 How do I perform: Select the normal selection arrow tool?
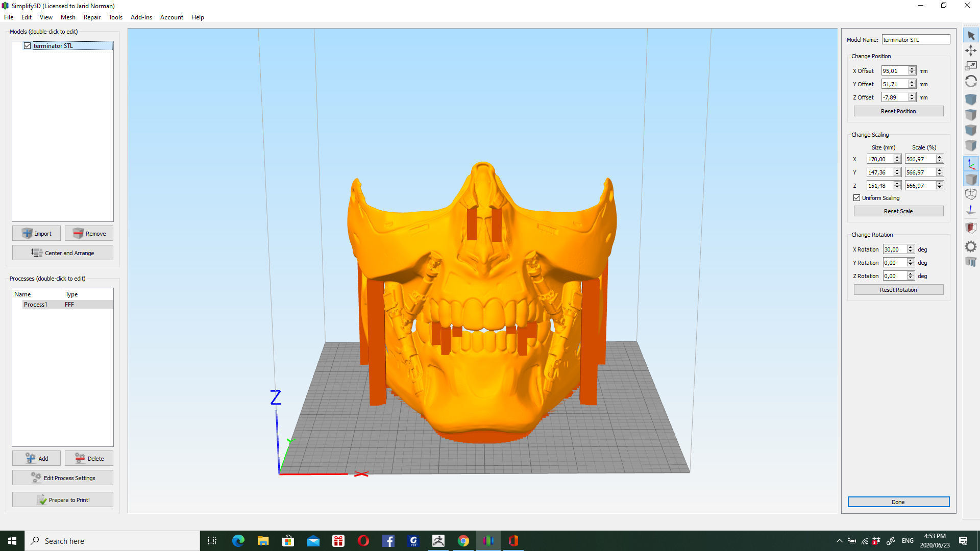point(971,36)
